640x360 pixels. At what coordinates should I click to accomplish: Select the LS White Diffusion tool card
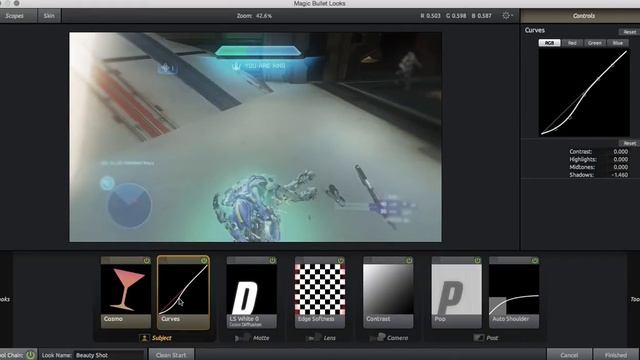(x=251, y=293)
